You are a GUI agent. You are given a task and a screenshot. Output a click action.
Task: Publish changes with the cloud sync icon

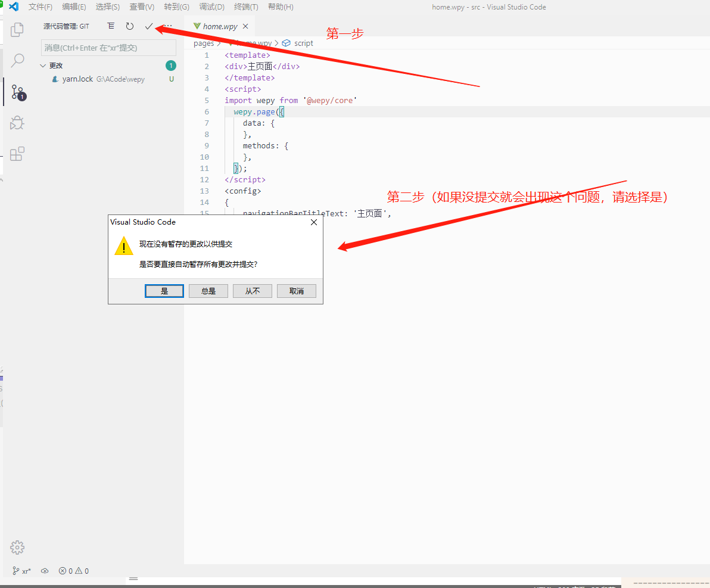point(44,571)
